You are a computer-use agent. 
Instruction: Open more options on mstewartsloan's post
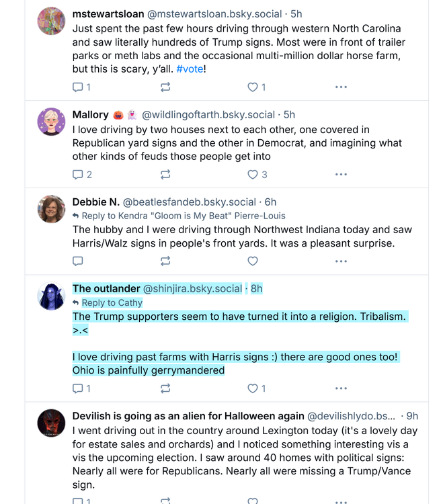(341, 87)
